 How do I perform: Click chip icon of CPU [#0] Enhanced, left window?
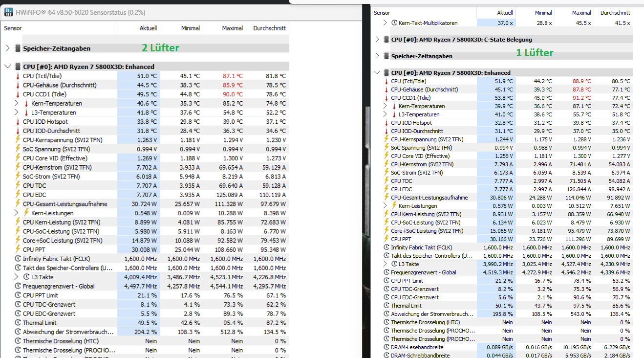(18, 67)
